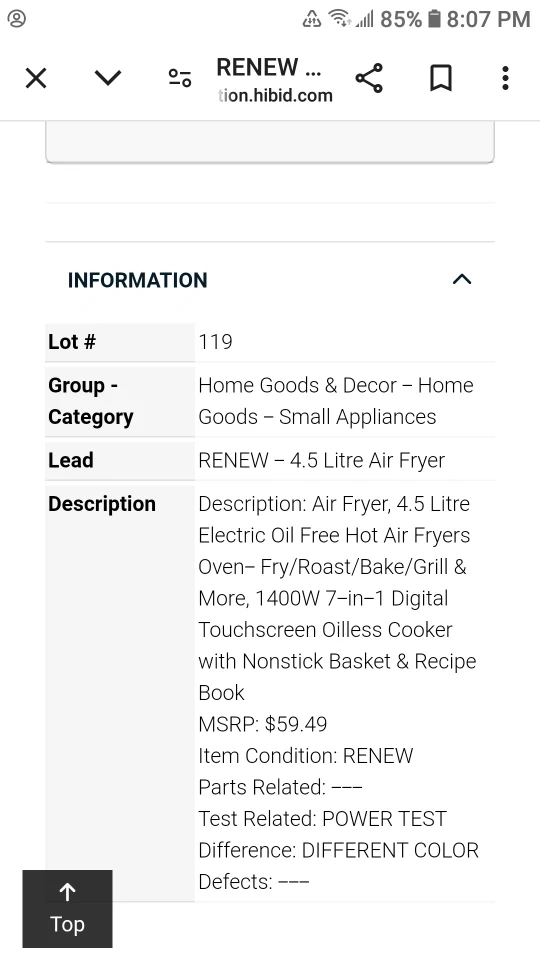This screenshot has height=960, width=540.
Task: Minimize the tab with down chevron
Action: 108,78
